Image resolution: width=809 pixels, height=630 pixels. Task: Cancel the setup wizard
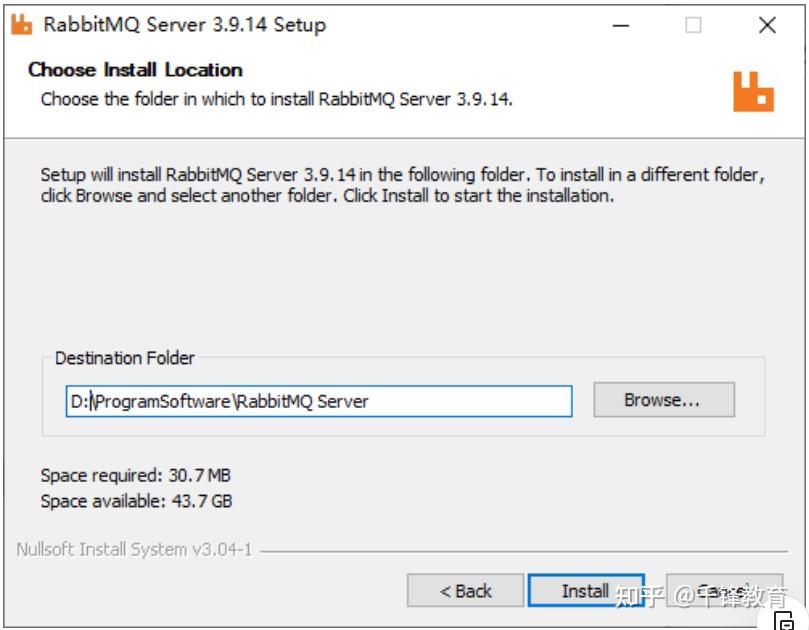pos(725,591)
